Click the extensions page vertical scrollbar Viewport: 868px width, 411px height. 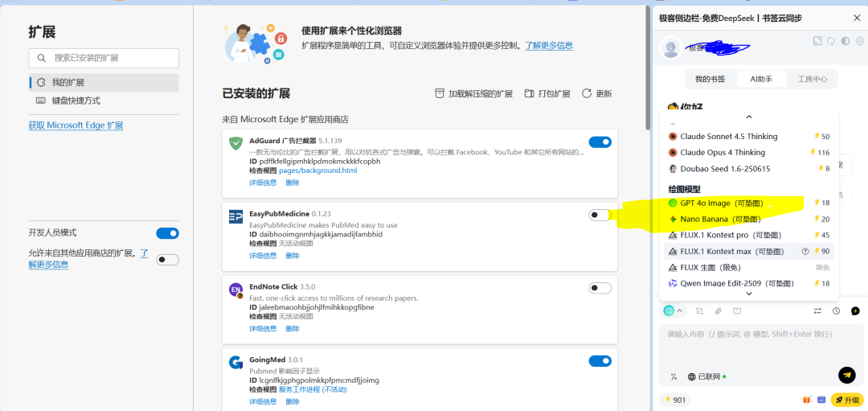pyautogui.click(x=649, y=67)
